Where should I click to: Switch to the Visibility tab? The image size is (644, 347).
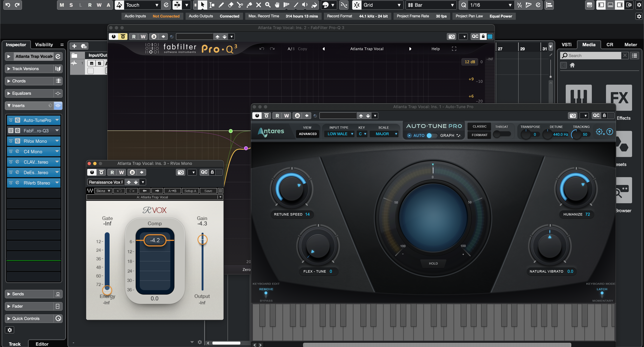point(44,45)
